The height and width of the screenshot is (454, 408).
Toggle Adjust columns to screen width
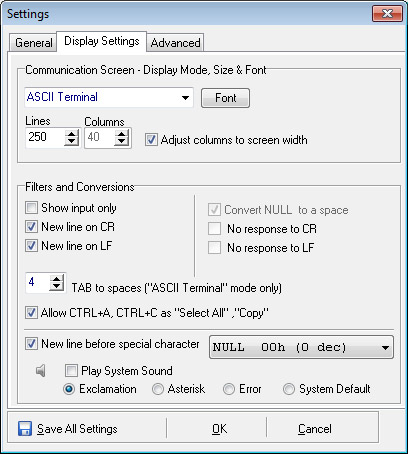tap(151, 140)
